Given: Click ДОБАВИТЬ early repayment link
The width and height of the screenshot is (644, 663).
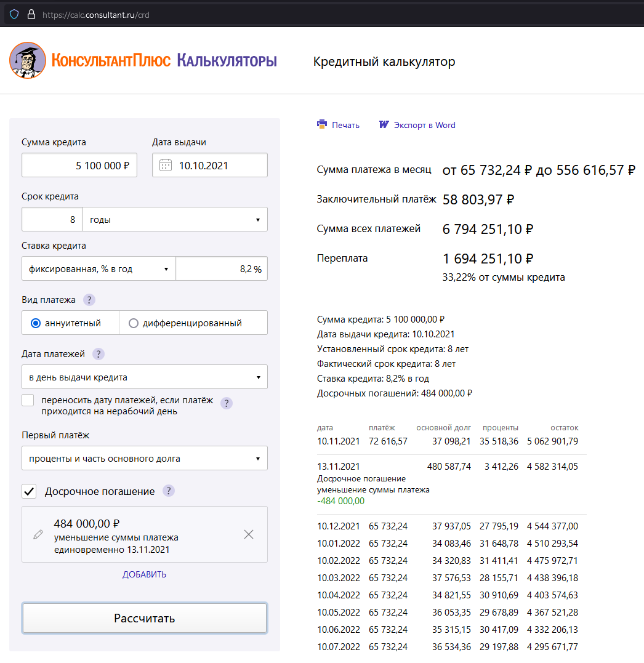Looking at the screenshot, I should (144, 574).
